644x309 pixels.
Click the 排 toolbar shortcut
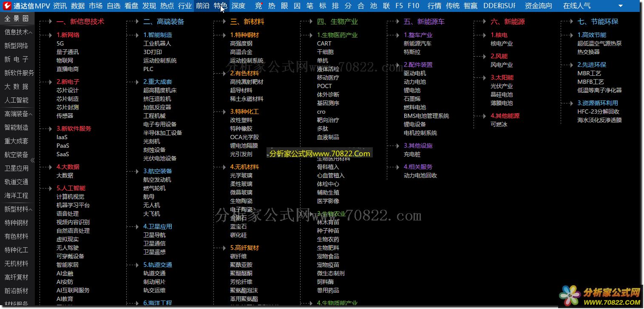(x=335, y=6)
